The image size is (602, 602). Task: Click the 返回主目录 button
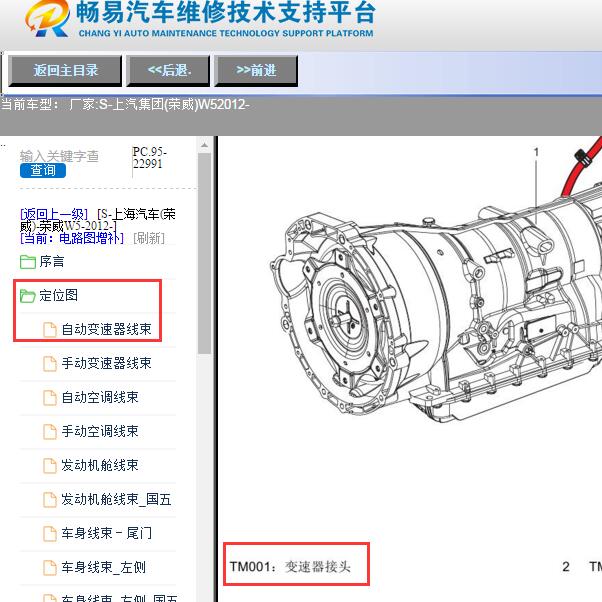65,70
